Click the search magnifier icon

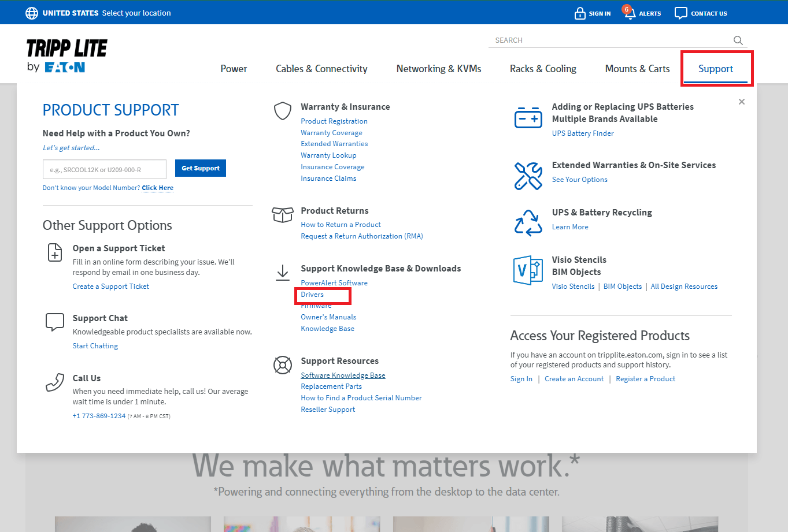738,40
